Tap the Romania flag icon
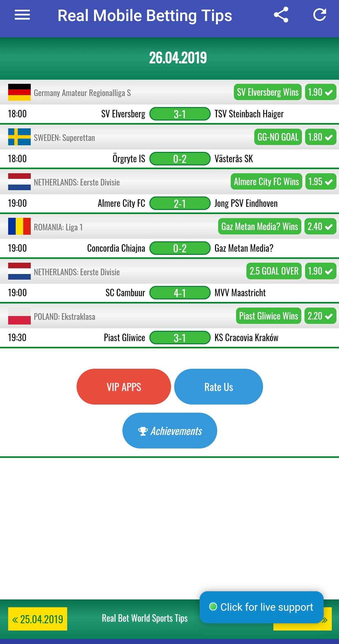The height and width of the screenshot is (644, 339). 19,226
